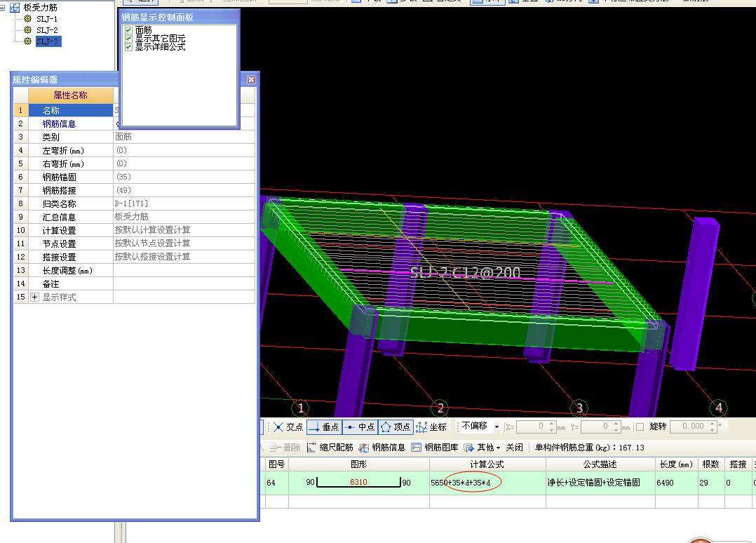Toggle 交点 intersection snap

[288, 427]
